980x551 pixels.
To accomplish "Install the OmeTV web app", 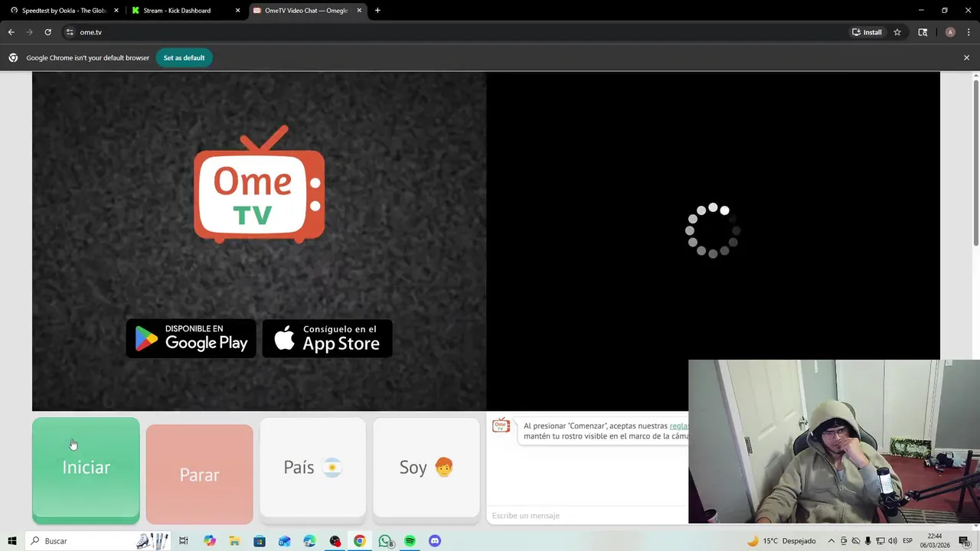I will coord(867,32).
